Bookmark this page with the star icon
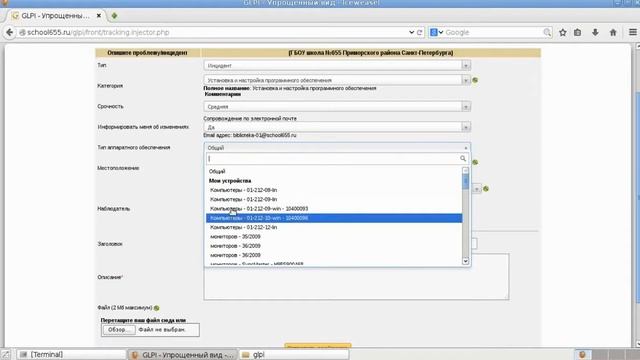This screenshot has height=360, width=640. pos(562,32)
